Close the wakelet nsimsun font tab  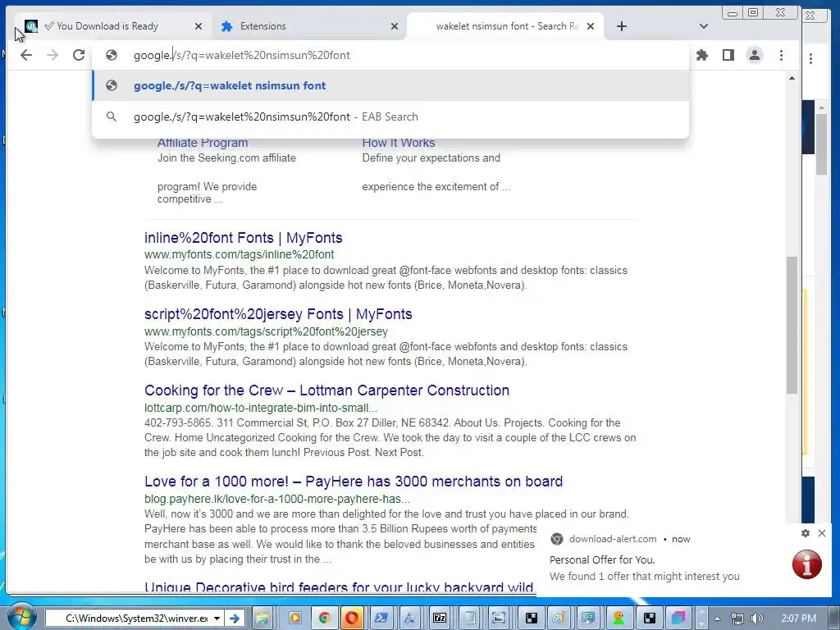[x=591, y=26]
